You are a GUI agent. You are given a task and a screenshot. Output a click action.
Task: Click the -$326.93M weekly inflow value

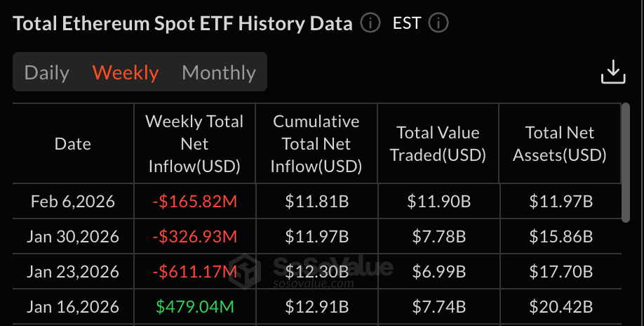[194, 237]
